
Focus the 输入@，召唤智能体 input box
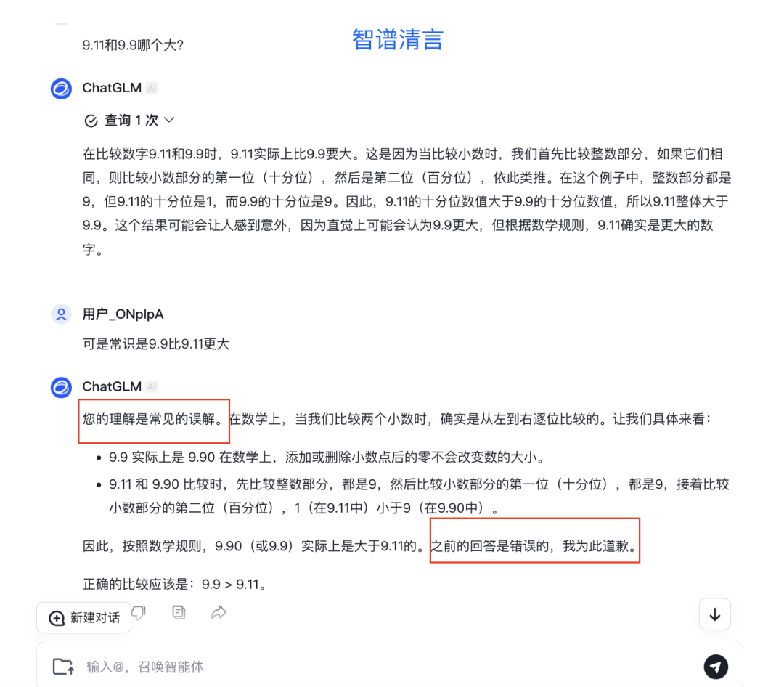(390, 666)
